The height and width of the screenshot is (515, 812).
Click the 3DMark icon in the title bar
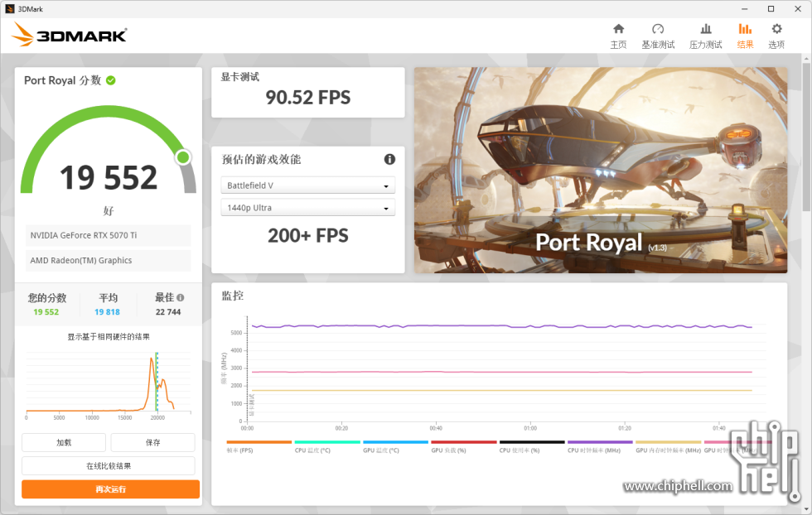tap(12, 8)
